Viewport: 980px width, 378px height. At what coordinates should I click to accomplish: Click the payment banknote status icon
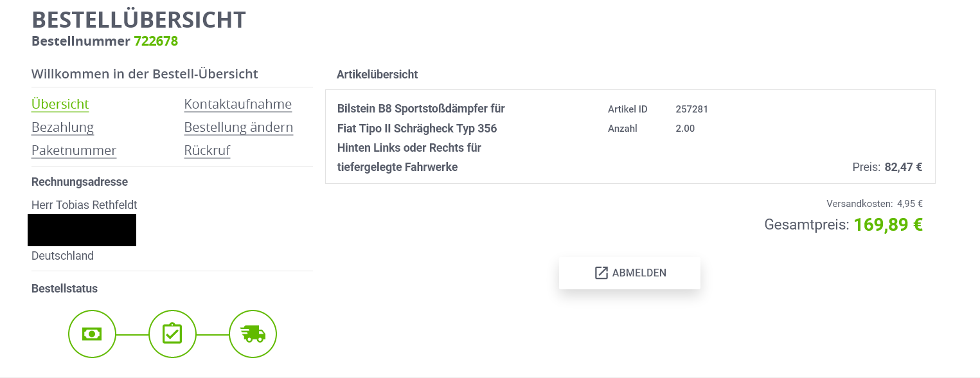(x=92, y=334)
